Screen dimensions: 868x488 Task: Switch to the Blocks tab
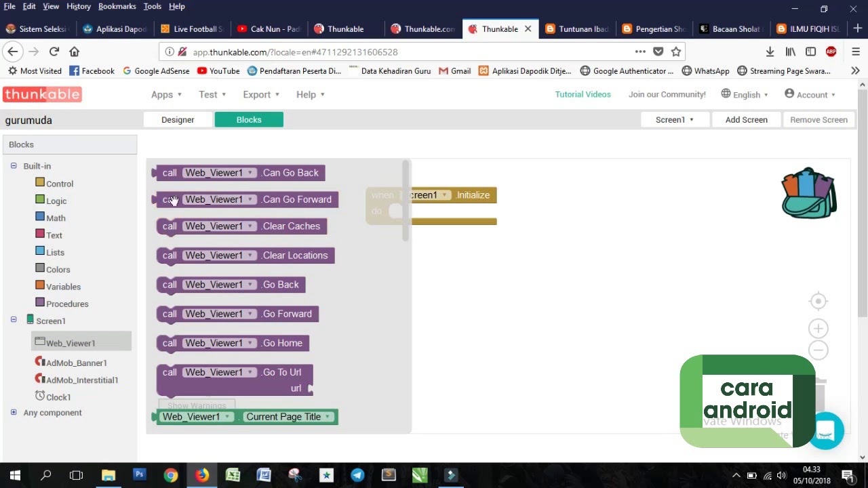pos(249,119)
